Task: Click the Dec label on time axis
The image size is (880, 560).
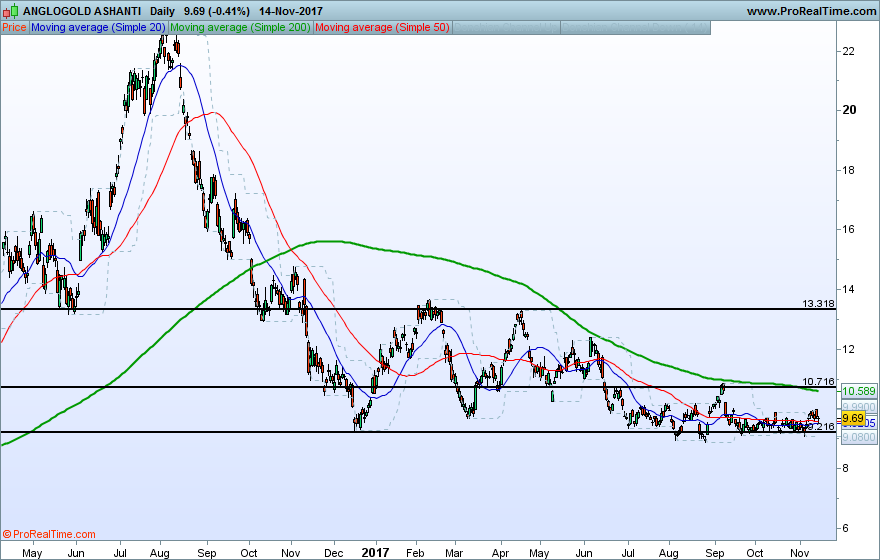Action: tap(334, 553)
